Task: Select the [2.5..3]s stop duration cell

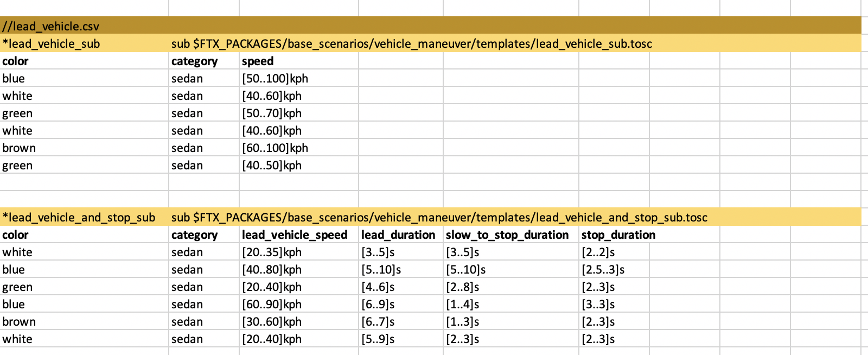Action: [603, 270]
